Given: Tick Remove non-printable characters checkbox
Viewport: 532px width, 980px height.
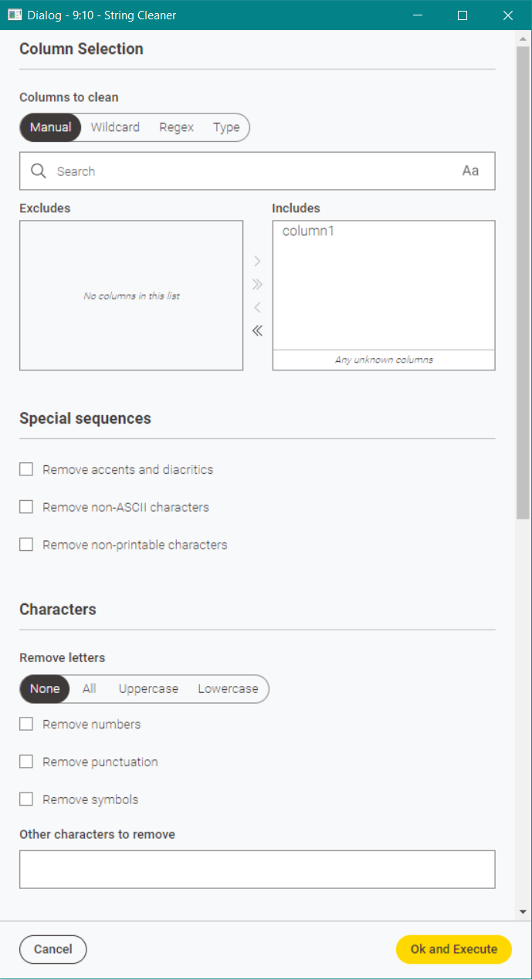Looking at the screenshot, I should click(x=26, y=545).
